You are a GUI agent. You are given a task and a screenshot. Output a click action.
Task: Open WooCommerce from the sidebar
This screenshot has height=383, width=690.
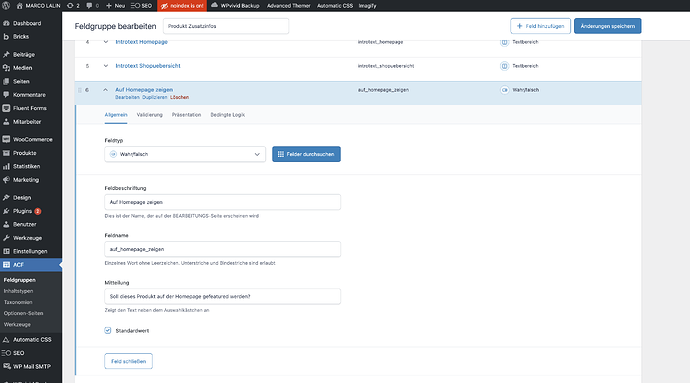tap(31, 140)
